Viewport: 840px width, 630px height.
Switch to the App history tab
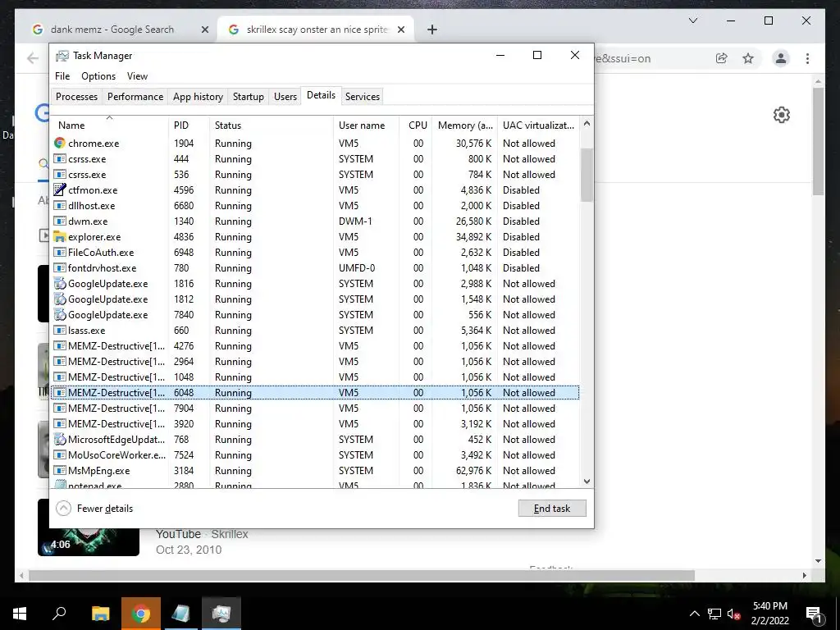pos(198,97)
